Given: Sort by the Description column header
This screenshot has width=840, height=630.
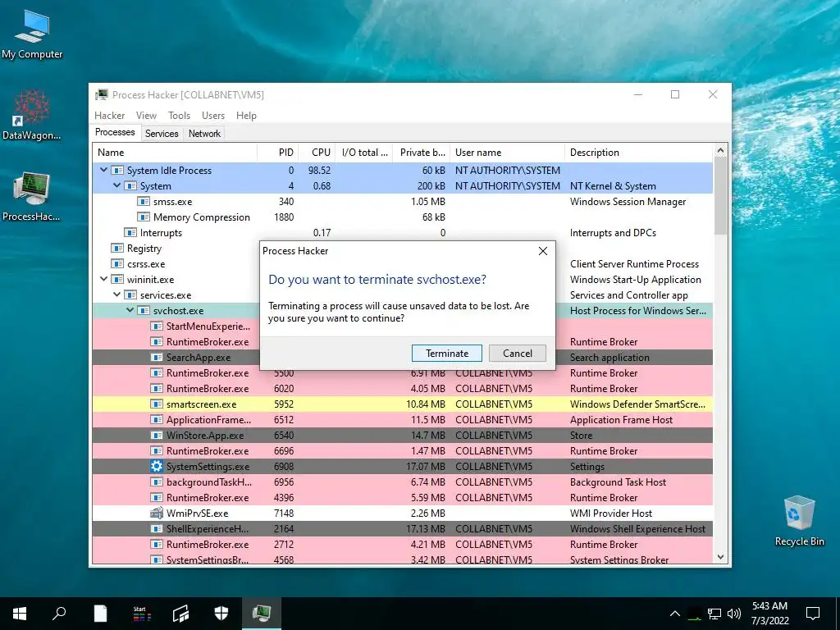Looking at the screenshot, I should point(638,152).
